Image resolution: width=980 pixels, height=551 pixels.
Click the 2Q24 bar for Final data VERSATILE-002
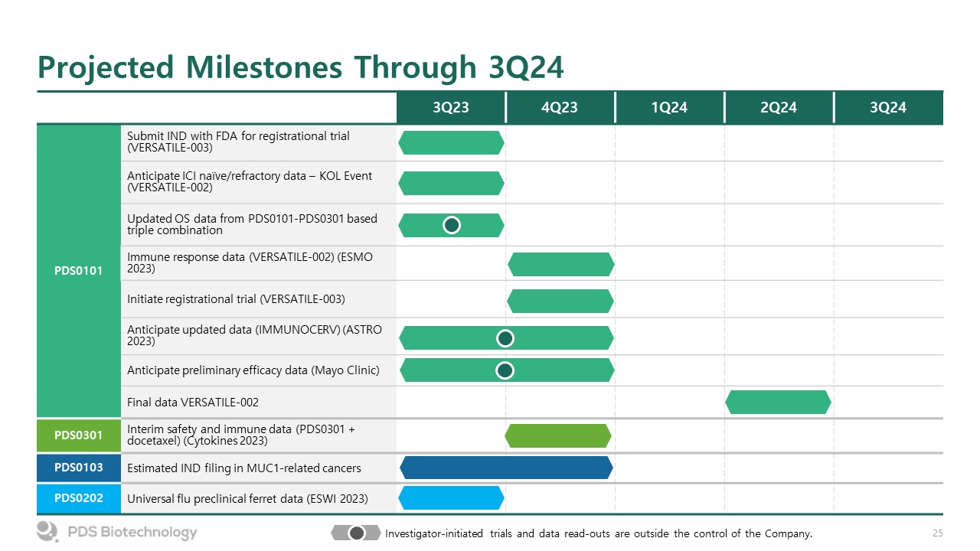pos(778,402)
